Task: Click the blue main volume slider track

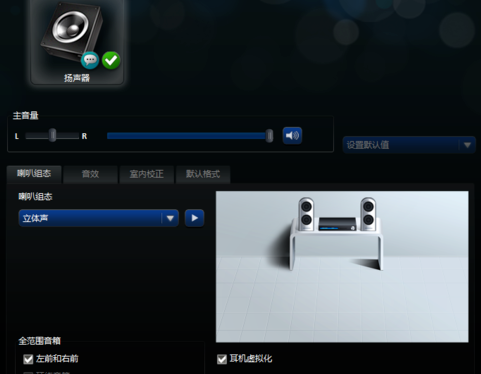Action: tap(187, 136)
